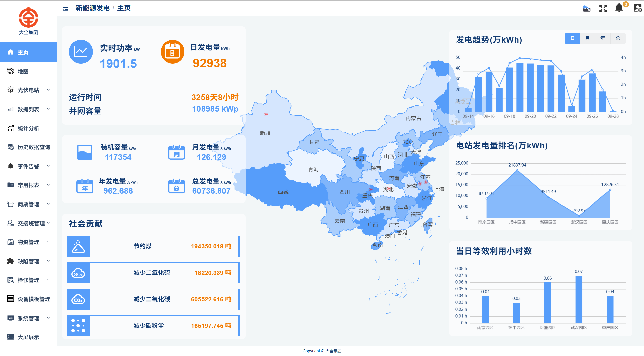The image size is (644, 356).
Task: Open 大屏展示 at sidebar bottom
Action: [x=28, y=337]
